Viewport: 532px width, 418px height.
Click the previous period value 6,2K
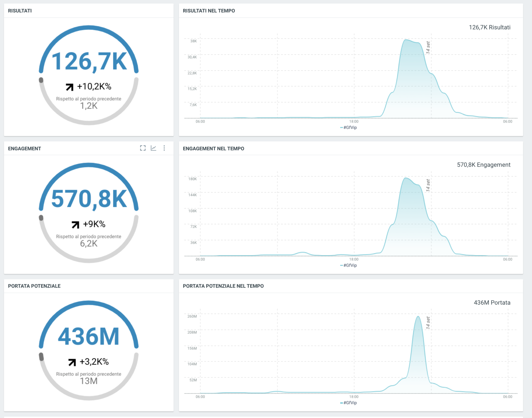click(89, 244)
